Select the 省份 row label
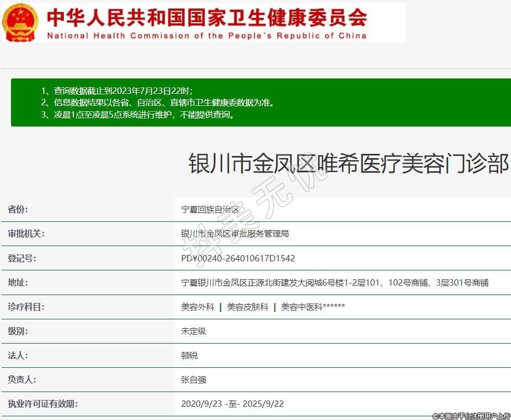This screenshot has width=511, height=420. (x=18, y=209)
